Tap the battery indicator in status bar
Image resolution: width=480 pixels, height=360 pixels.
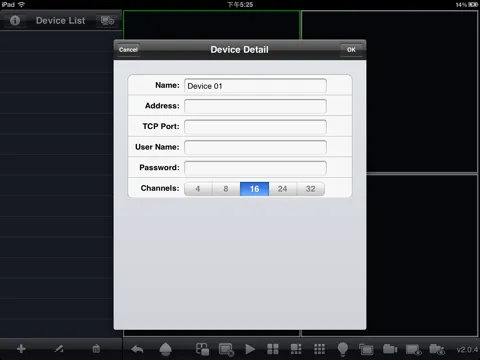point(473,5)
